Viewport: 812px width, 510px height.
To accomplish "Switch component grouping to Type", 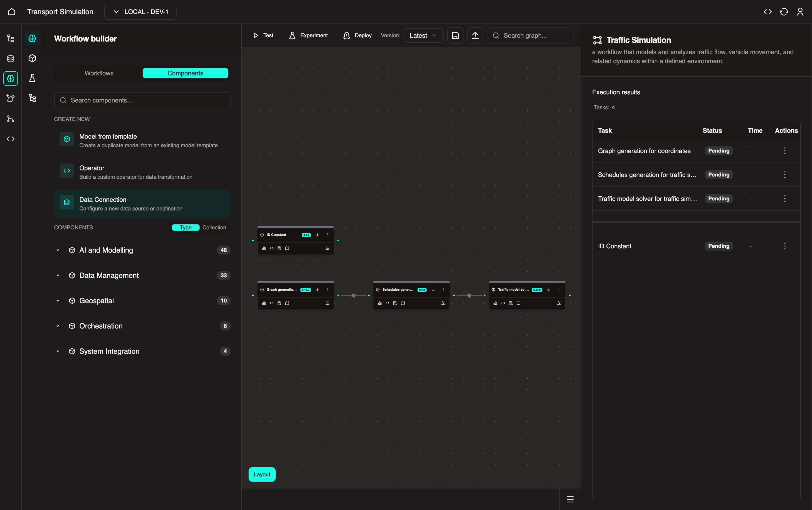I will pos(185,227).
